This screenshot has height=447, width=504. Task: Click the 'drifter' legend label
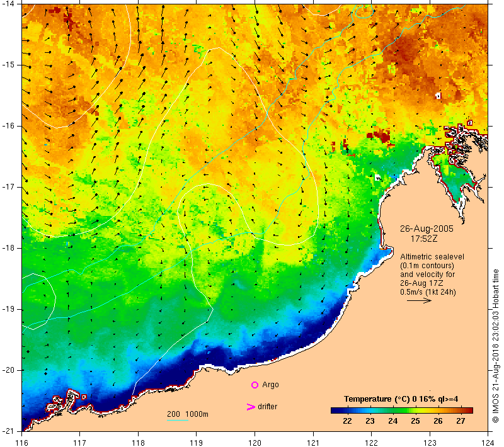(267, 407)
